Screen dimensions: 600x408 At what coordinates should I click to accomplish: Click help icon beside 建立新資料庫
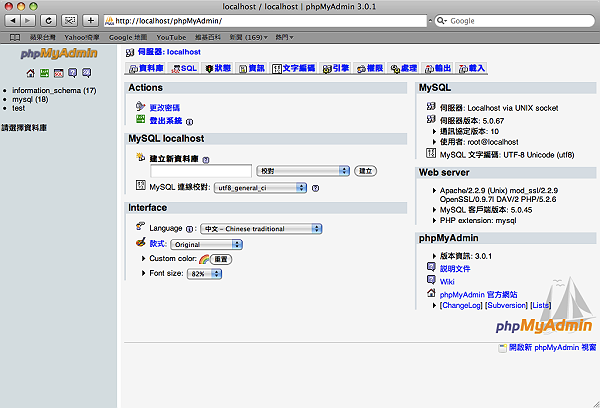206,160
